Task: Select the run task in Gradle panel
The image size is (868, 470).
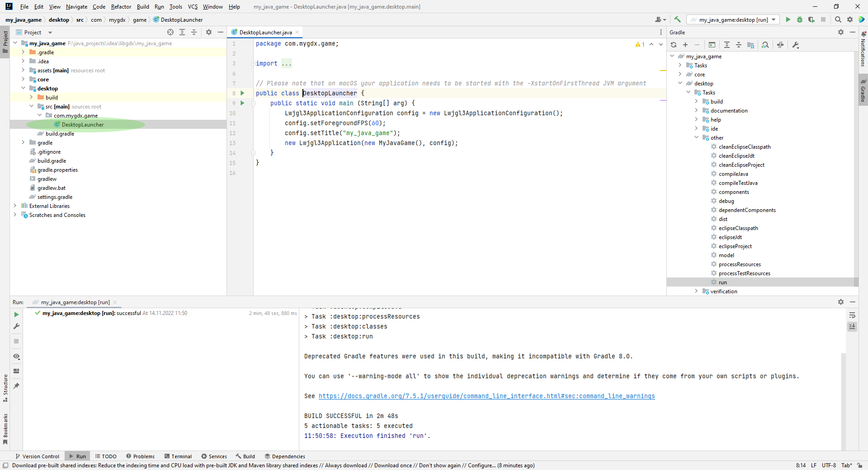Action: [x=722, y=282]
